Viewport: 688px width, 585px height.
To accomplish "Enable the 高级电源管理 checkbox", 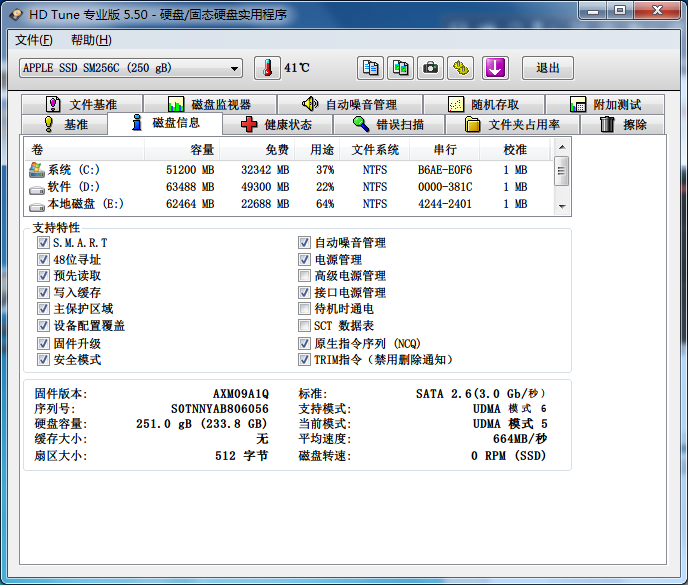I will [305, 276].
